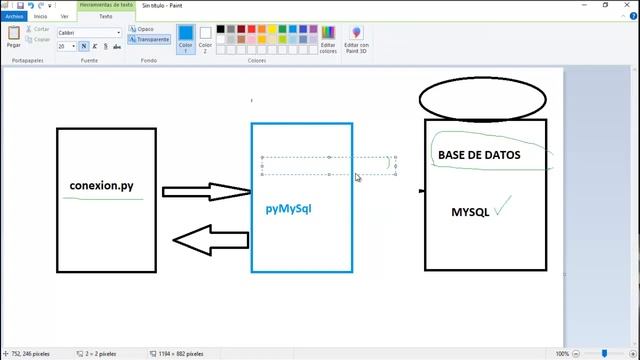Open the Archivo menu
This screenshot has height=360, width=640.
click(x=14, y=16)
